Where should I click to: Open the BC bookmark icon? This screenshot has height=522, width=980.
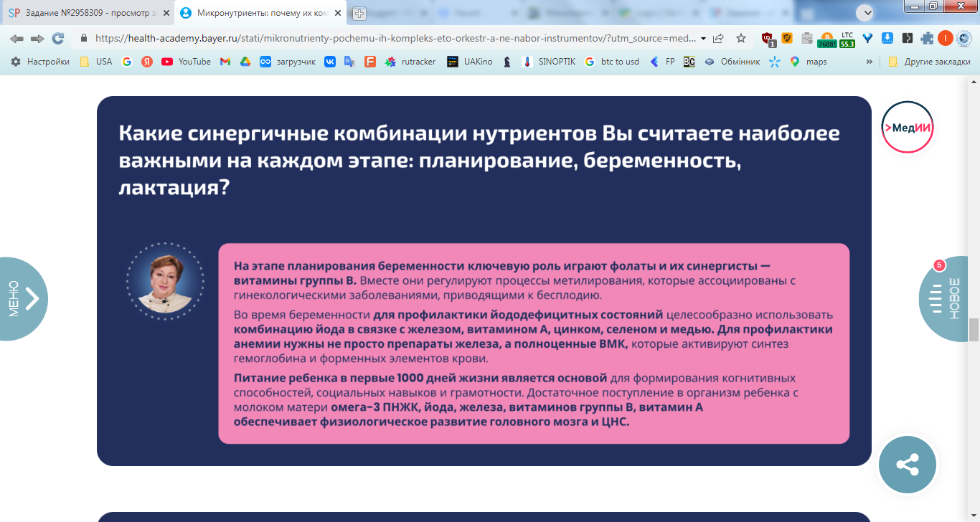click(689, 62)
